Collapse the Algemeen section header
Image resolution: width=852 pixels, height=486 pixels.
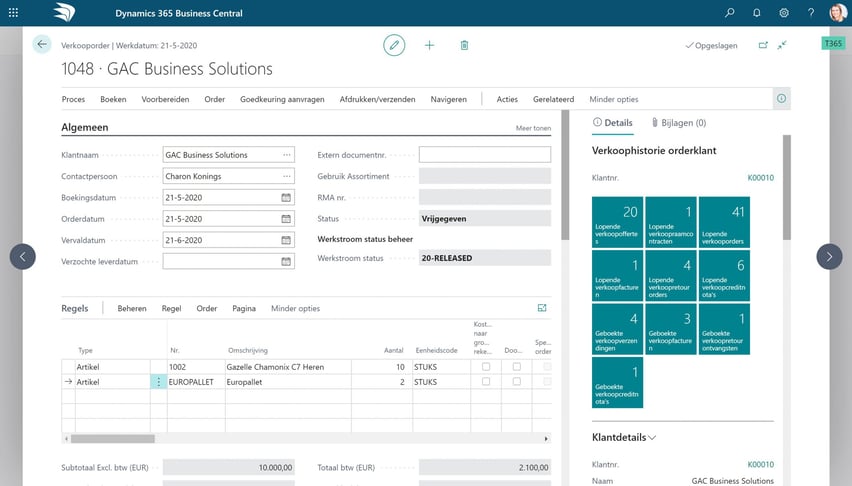click(85, 127)
